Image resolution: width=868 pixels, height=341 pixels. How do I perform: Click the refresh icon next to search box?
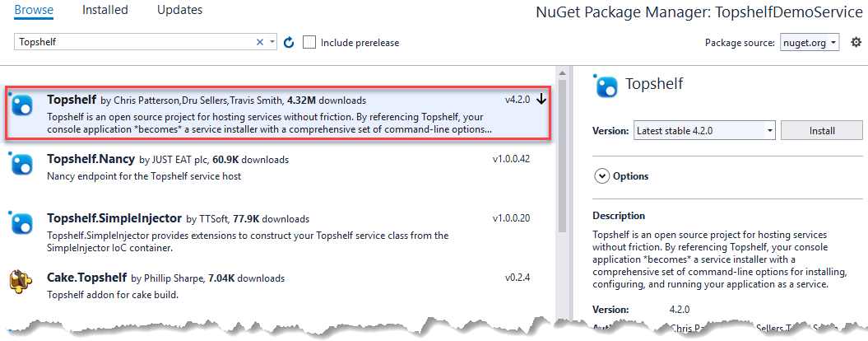point(289,43)
